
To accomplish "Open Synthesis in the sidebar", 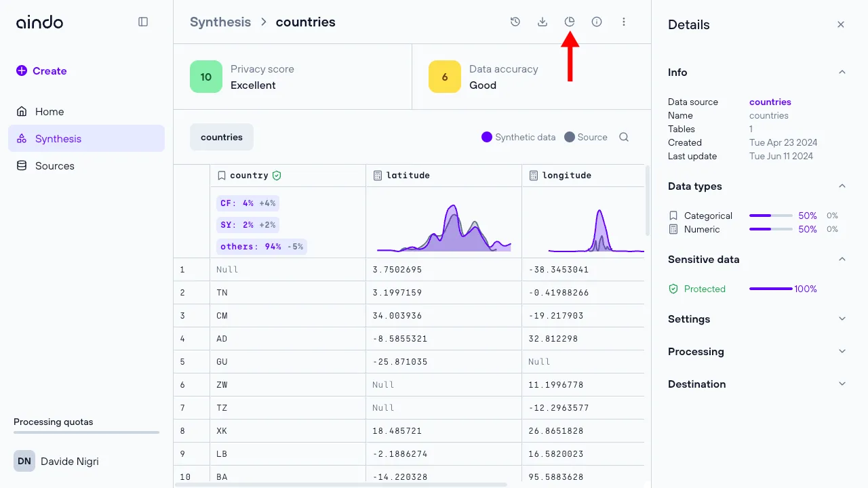I will tap(86, 138).
